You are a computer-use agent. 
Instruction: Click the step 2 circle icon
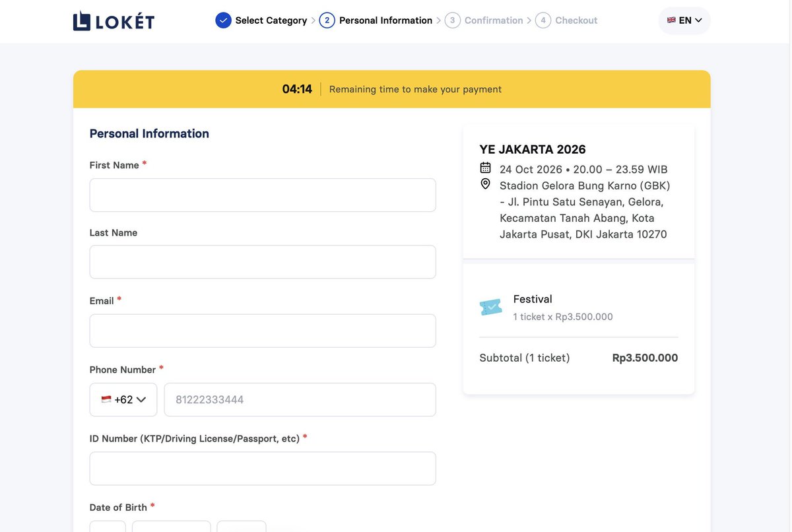coord(327,20)
